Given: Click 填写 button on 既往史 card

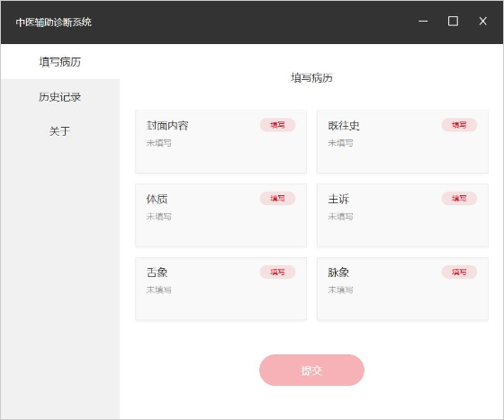Looking at the screenshot, I should (x=459, y=125).
